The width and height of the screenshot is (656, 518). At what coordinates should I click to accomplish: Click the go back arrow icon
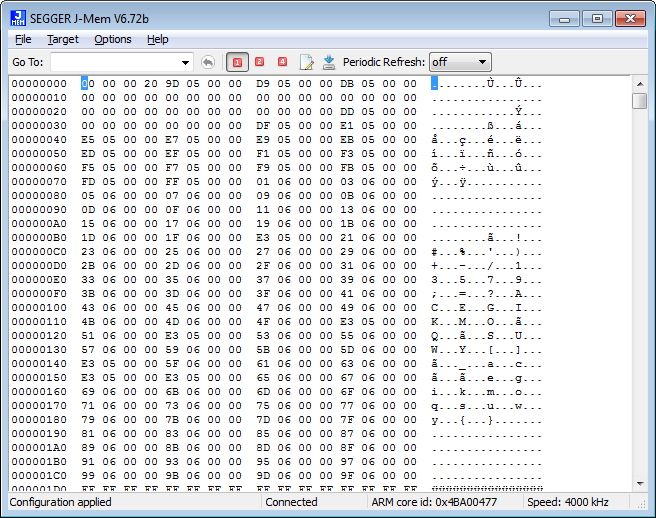(x=208, y=62)
